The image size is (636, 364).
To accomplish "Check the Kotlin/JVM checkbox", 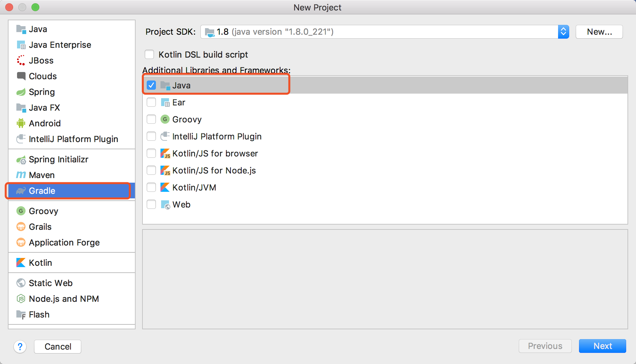I will point(151,188).
